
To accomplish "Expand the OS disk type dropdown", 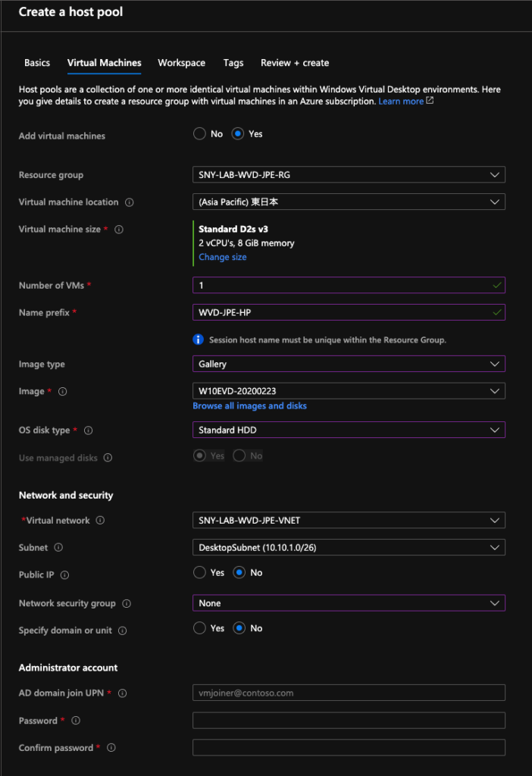I will (x=349, y=430).
